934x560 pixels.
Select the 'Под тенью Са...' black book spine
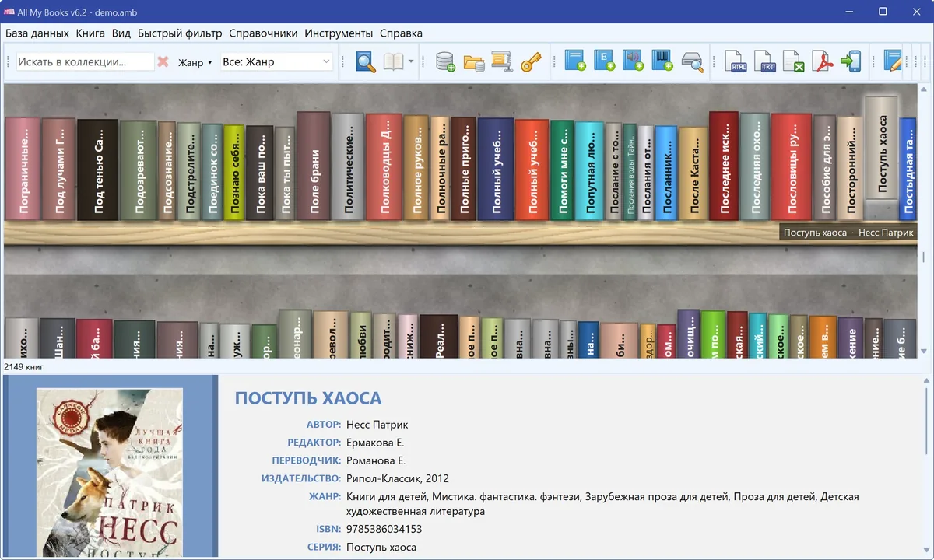coord(98,170)
